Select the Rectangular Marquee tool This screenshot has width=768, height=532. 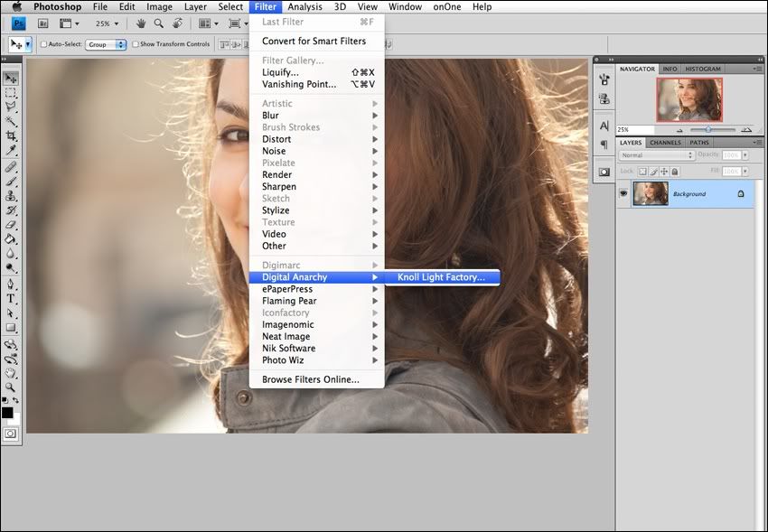coord(11,92)
